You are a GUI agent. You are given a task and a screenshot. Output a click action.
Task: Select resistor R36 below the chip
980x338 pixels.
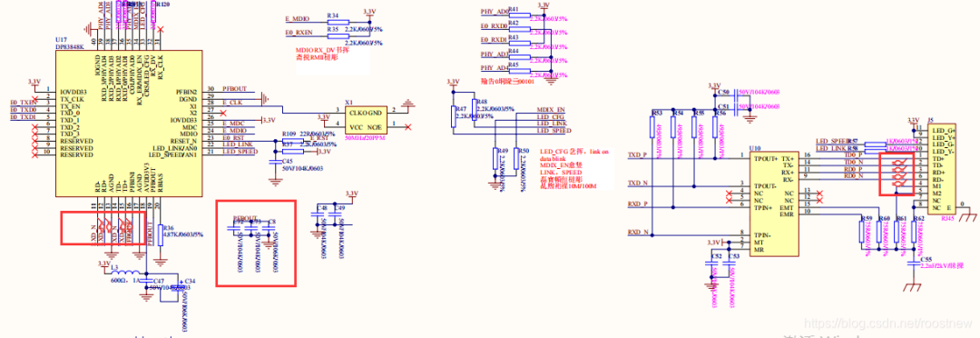click(x=161, y=235)
